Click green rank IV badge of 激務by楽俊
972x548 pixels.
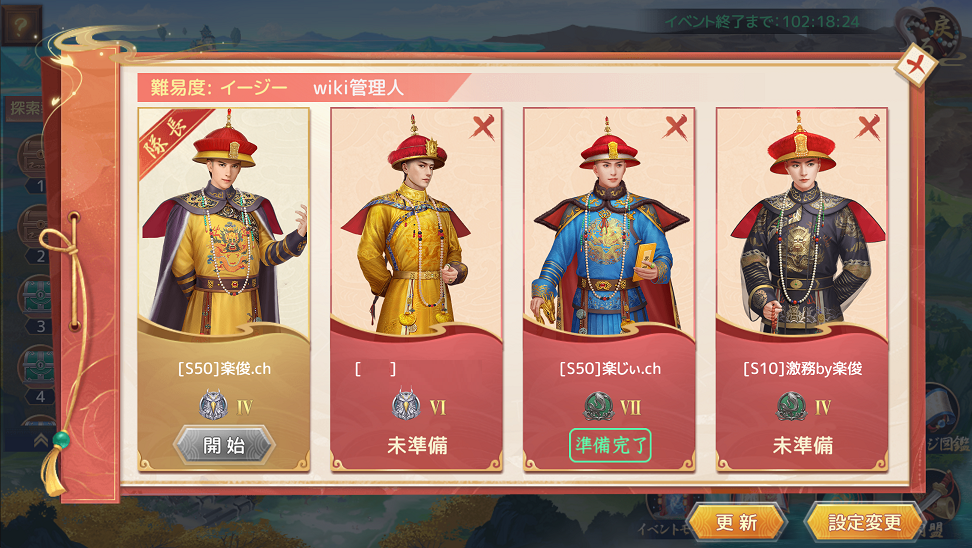[x=792, y=406]
